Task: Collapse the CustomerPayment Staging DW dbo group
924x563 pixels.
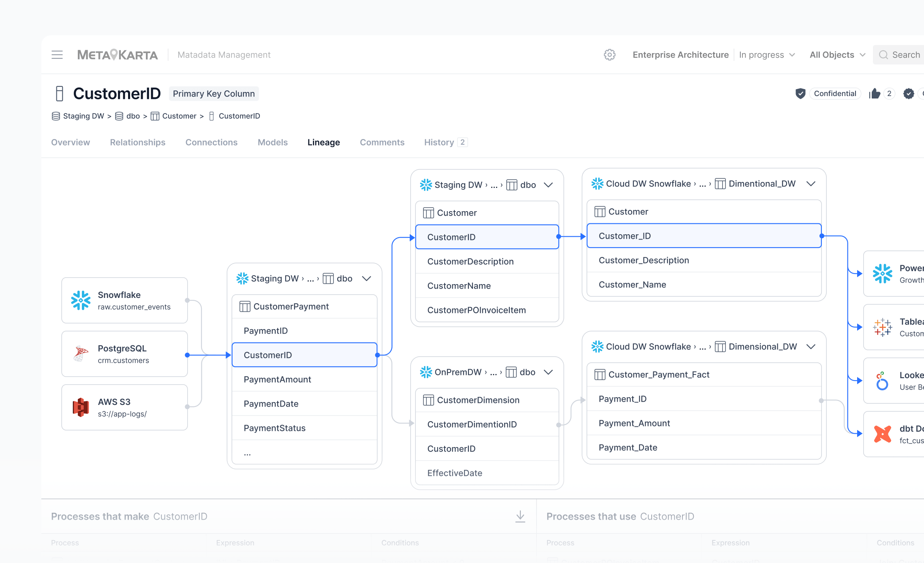Action: pyautogui.click(x=367, y=278)
